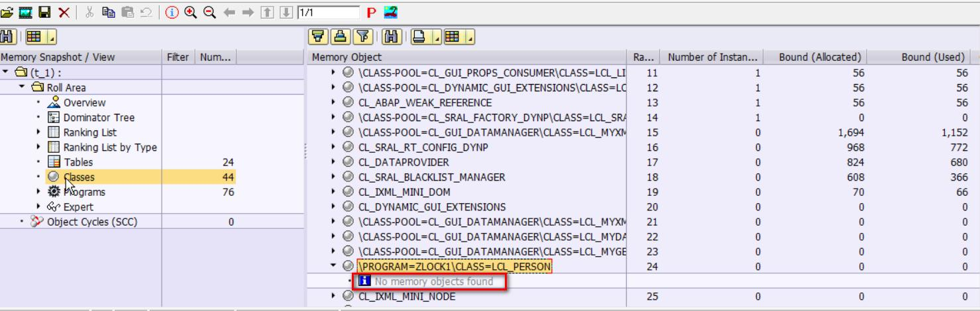Click Tables count value 24

tap(229, 162)
